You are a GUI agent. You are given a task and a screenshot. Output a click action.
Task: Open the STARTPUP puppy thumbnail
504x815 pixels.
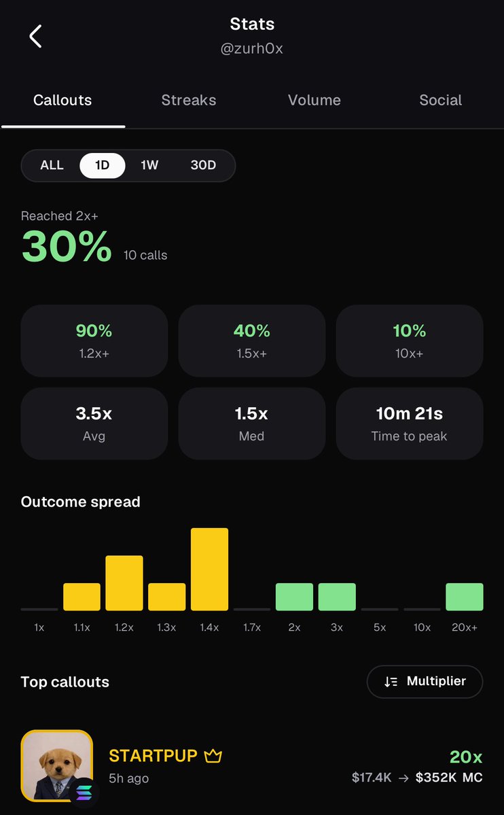[56, 765]
